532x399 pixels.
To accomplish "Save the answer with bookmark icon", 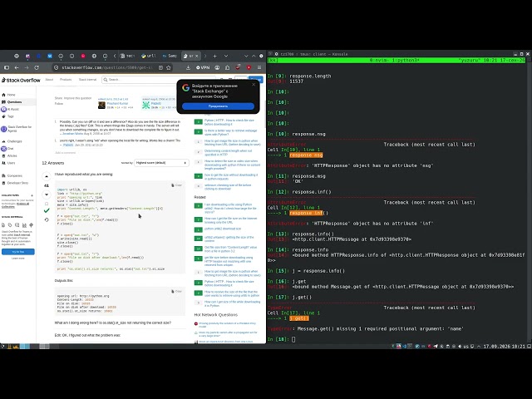I will pos(47,204).
